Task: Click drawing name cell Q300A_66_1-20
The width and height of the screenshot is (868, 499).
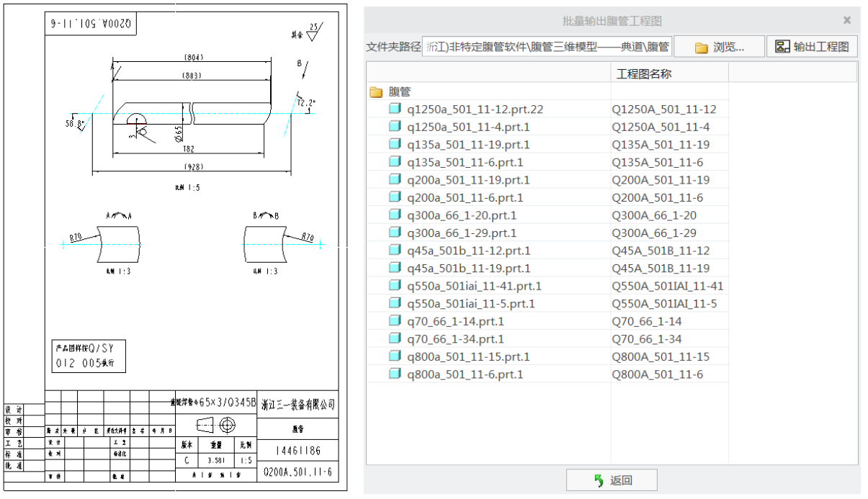Action: pyautogui.click(x=654, y=215)
